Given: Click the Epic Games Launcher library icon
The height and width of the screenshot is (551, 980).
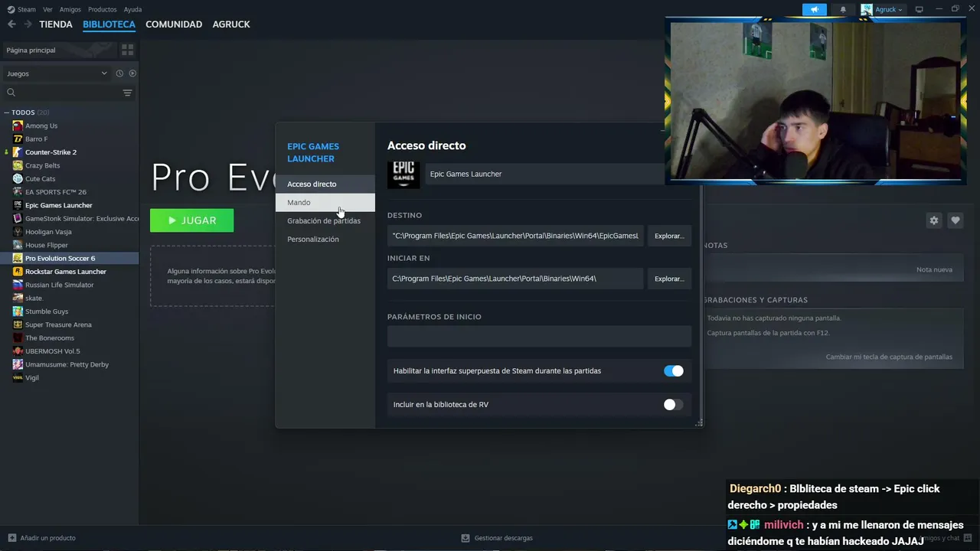Looking at the screenshot, I should coord(18,205).
